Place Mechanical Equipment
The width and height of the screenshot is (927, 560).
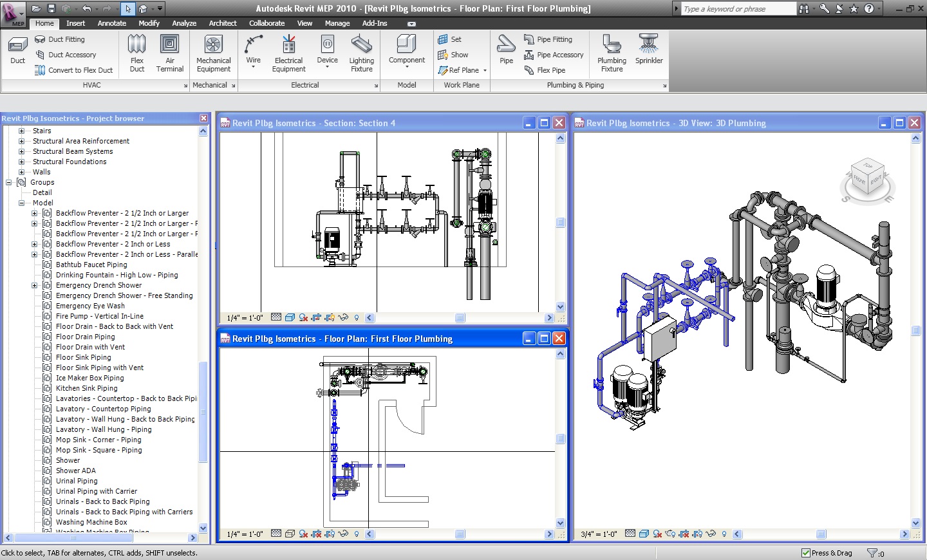click(213, 53)
